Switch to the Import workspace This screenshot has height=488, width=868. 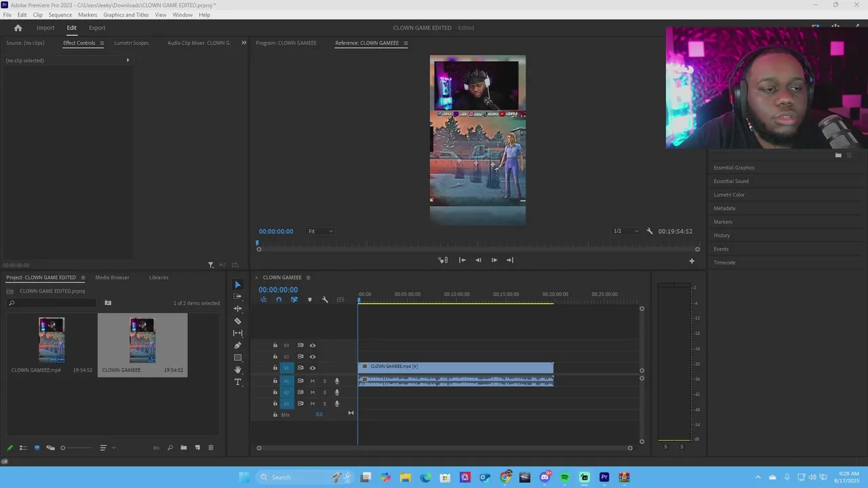pos(45,28)
